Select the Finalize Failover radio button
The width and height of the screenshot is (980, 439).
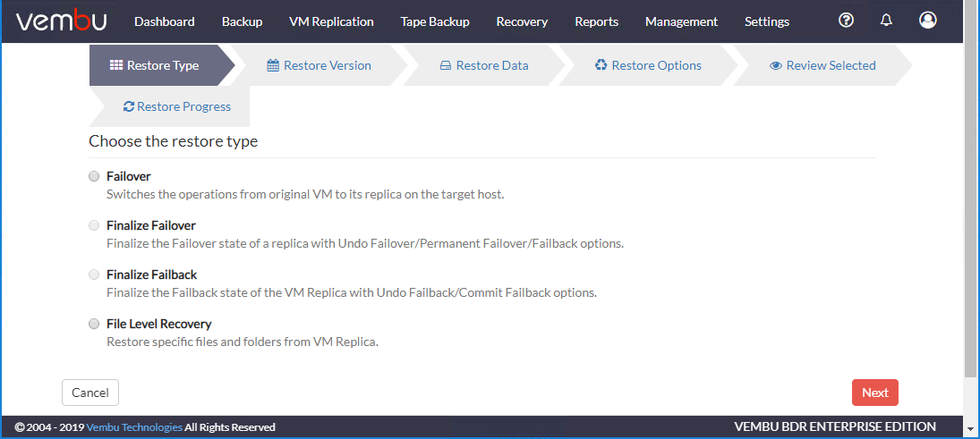tap(94, 225)
